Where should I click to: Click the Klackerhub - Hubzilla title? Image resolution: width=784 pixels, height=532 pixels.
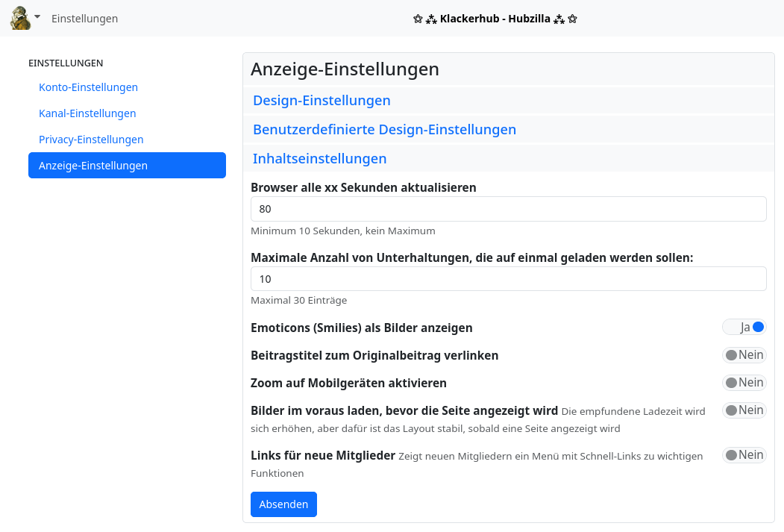pyautogui.click(x=495, y=19)
